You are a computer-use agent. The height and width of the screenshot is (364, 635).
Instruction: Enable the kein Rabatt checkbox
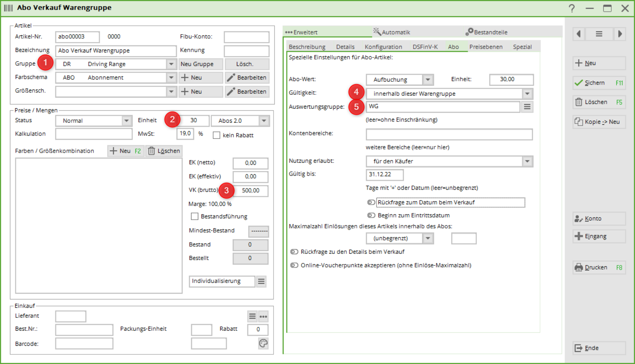coord(217,135)
